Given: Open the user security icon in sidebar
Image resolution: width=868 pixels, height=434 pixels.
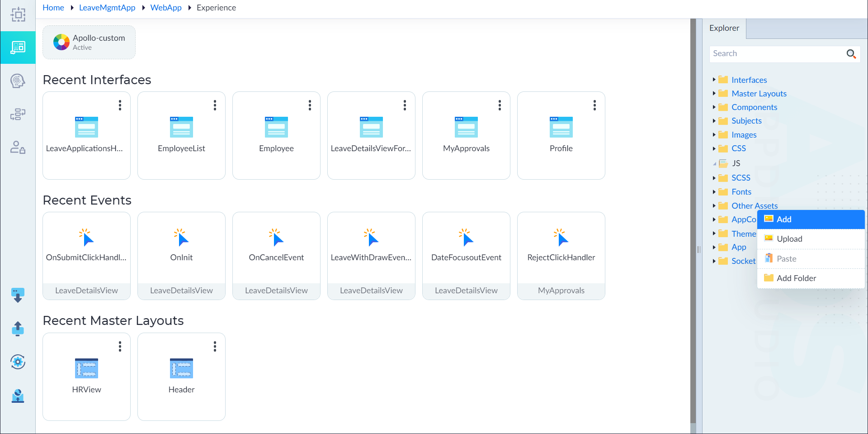Looking at the screenshot, I should 18,147.
